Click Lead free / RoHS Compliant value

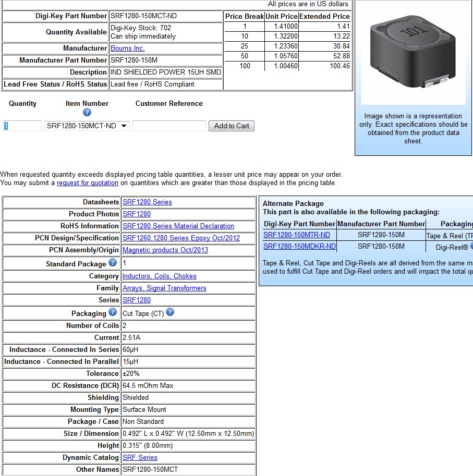(x=152, y=84)
